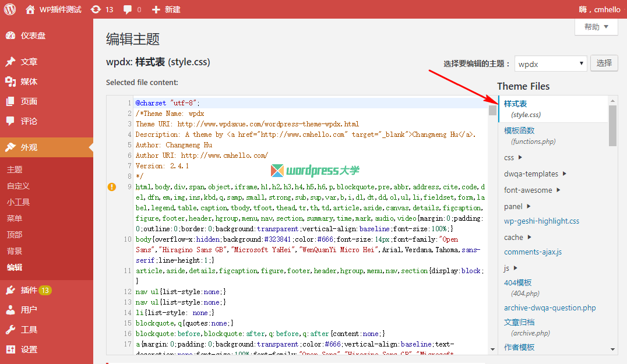Image resolution: width=627 pixels, height=364 pixels.
Task: Open wp-geshi-highlight.css file
Action: tap(541, 221)
